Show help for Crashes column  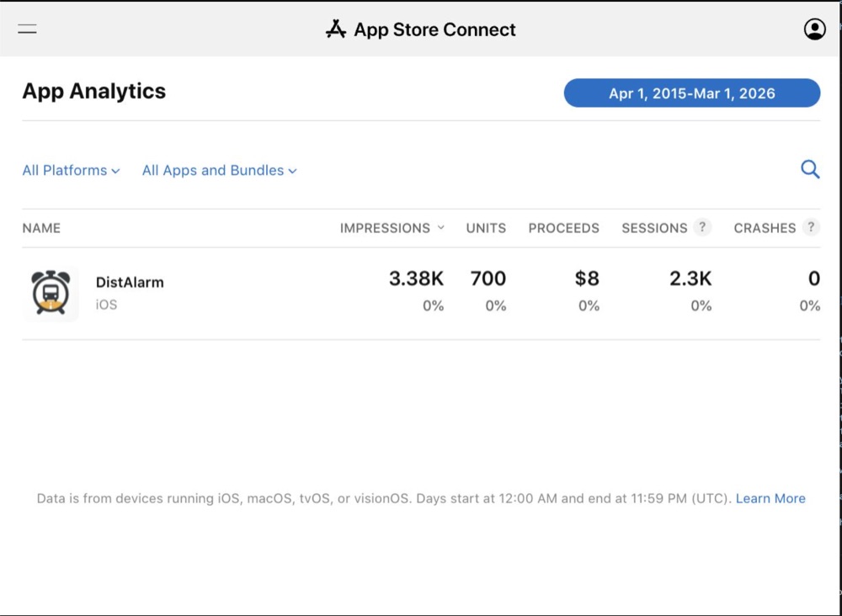coord(812,227)
